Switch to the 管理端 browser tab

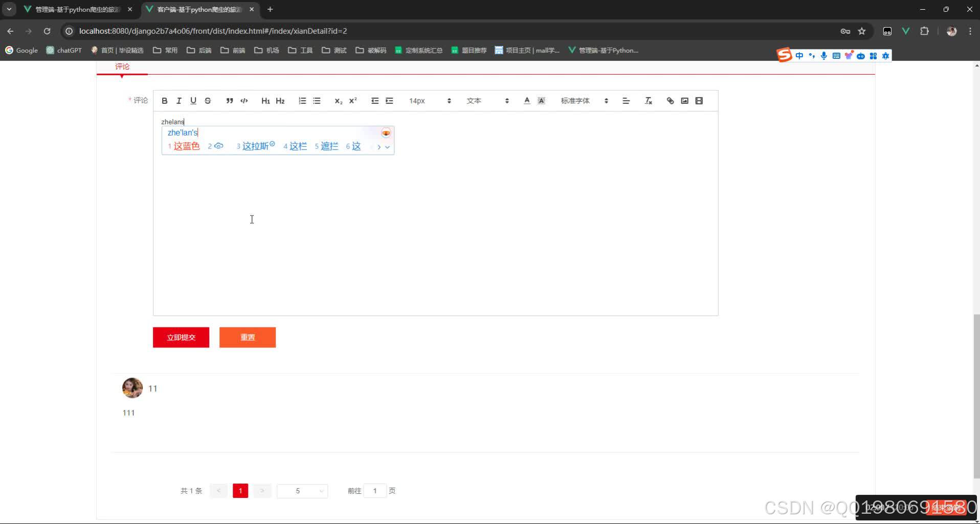coord(78,9)
